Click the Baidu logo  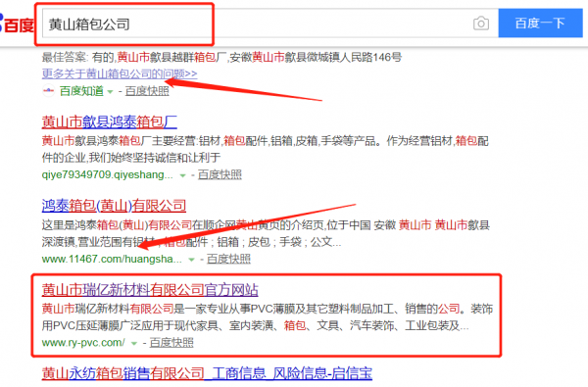point(17,24)
